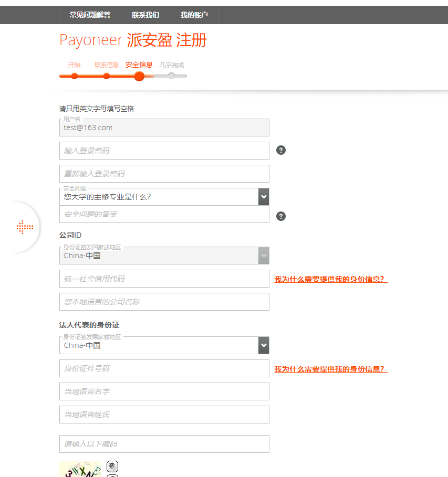Click the 几乎完成 step dot
Image resolution: width=448 pixels, height=477 pixels.
(172, 76)
